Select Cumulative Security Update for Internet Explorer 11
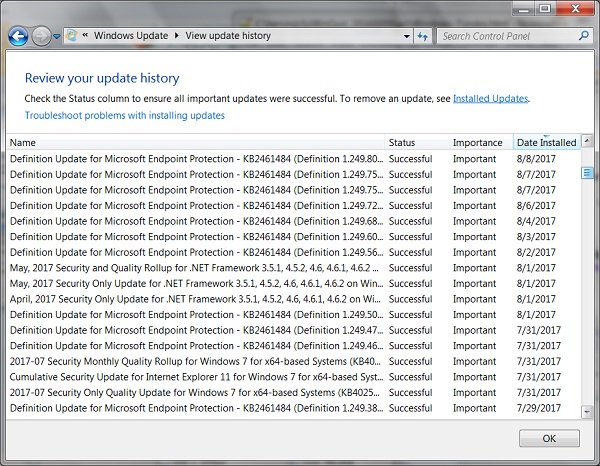Viewport: 600px width, 466px height. pyautogui.click(x=293, y=377)
